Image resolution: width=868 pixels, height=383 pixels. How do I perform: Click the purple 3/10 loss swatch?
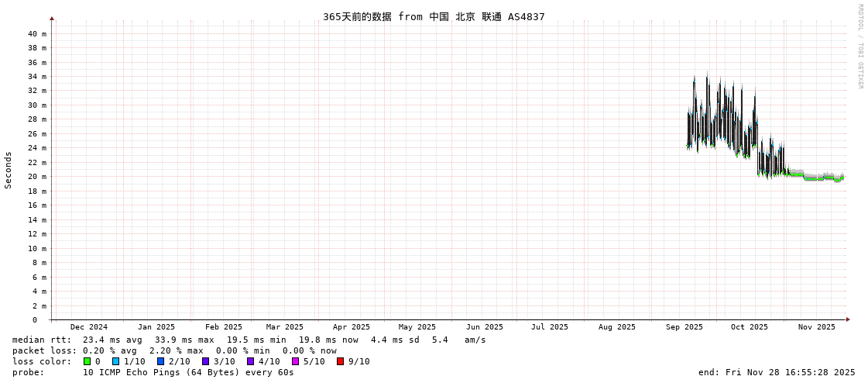pos(205,361)
